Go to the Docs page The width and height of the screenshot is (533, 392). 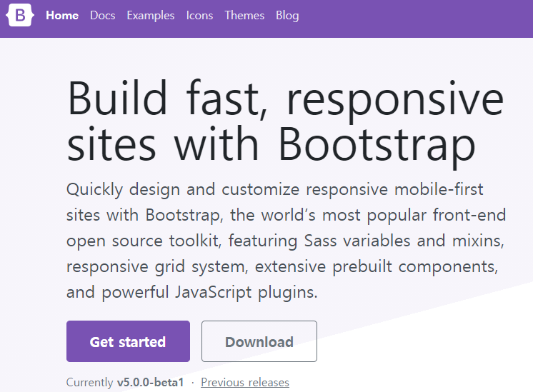click(x=103, y=15)
